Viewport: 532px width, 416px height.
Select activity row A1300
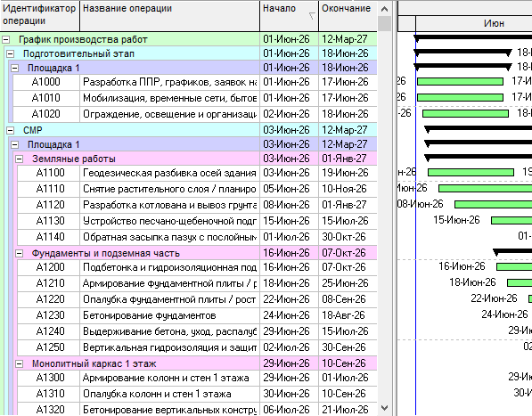click(x=198, y=378)
